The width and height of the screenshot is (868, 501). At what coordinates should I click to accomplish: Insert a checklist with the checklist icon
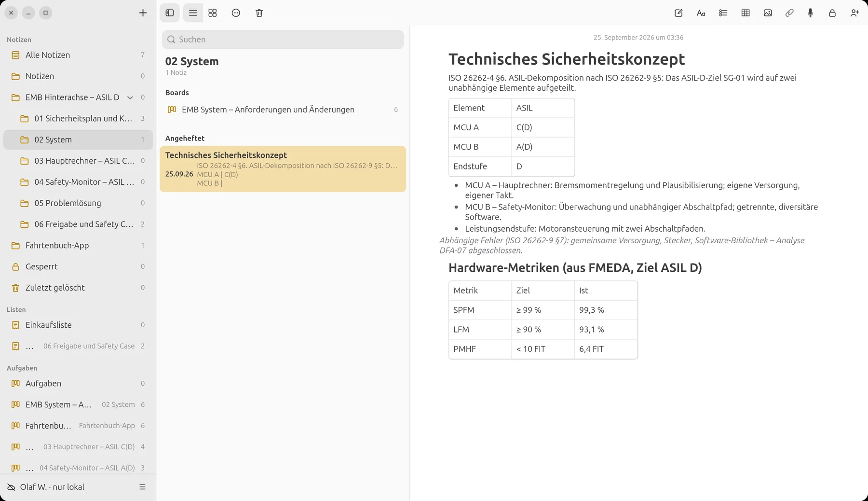[723, 13]
